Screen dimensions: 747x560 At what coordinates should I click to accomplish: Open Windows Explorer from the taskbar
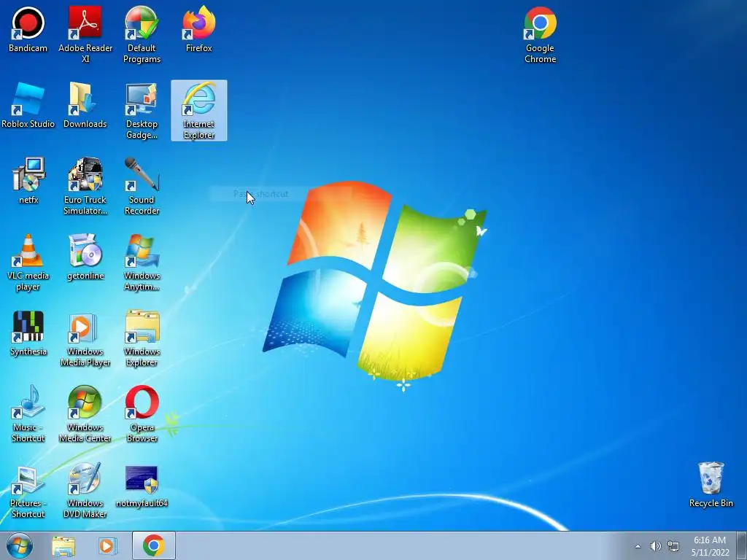(63, 545)
